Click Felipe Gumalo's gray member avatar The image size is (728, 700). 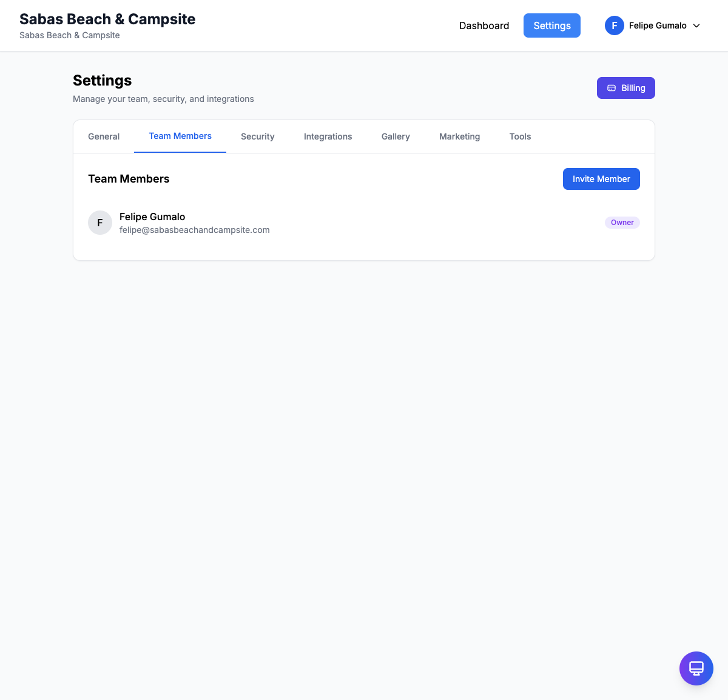pyautogui.click(x=100, y=223)
